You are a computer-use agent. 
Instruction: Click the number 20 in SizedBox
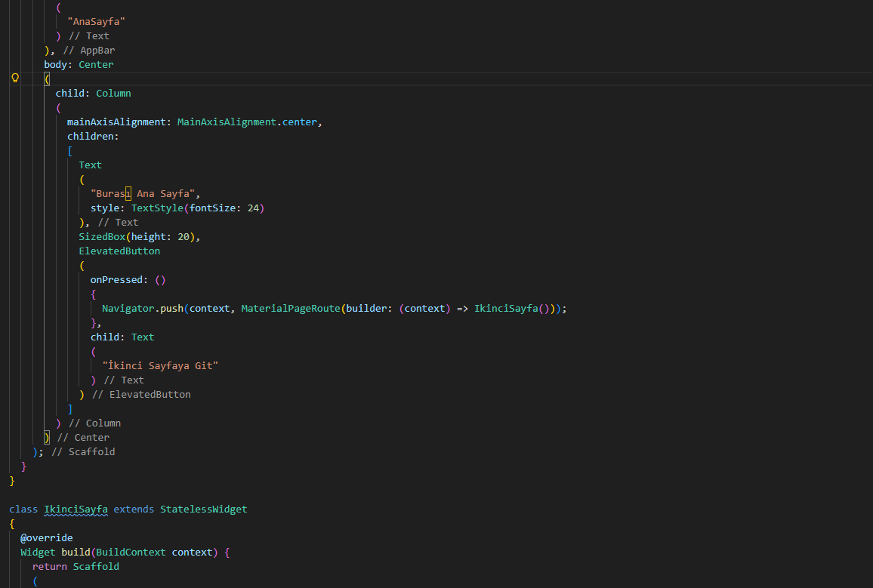click(x=184, y=237)
